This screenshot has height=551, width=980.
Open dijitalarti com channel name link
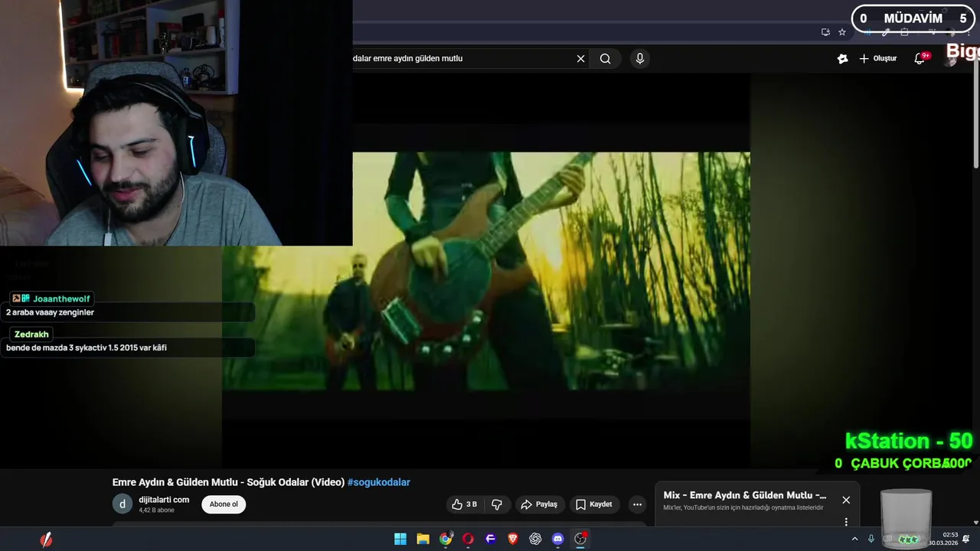coord(164,500)
